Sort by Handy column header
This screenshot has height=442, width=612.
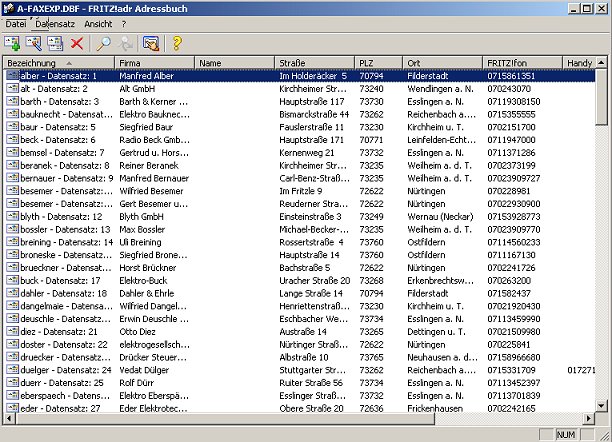[579, 63]
